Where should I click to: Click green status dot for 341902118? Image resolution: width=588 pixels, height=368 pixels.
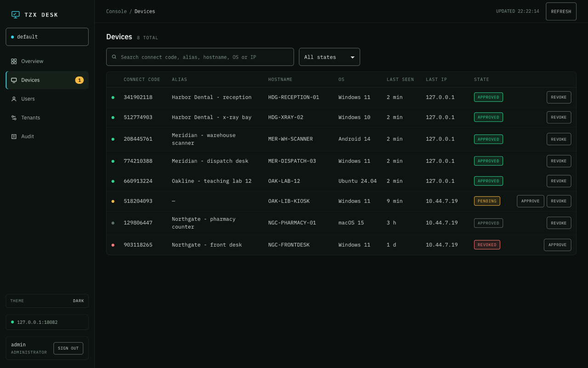coord(113,98)
